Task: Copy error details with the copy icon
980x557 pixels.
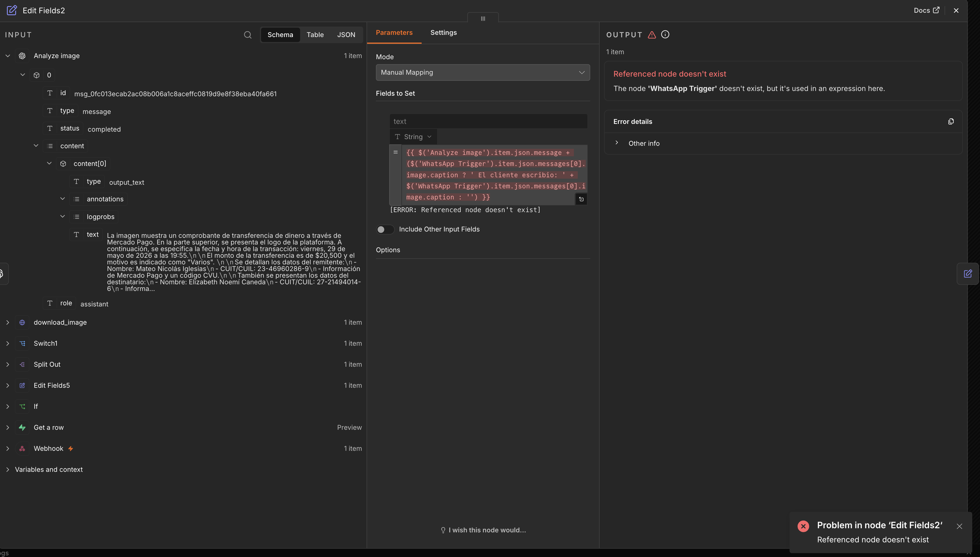Action: pyautogui.click(x=951, y=121)
